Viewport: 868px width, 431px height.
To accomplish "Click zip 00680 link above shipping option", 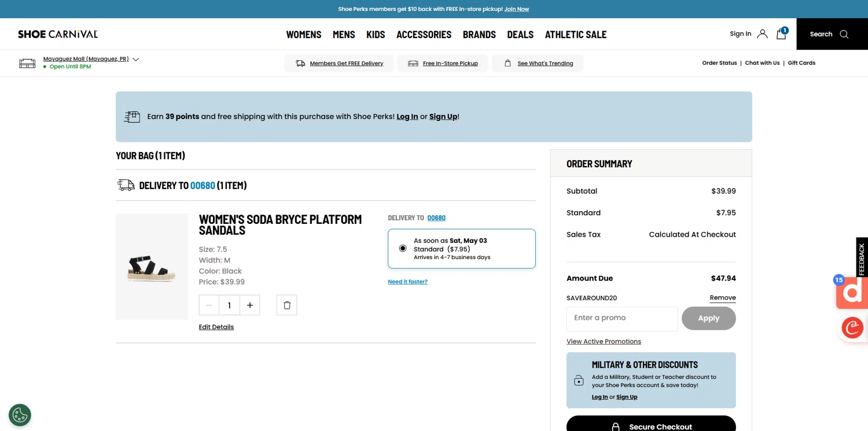I will (x=436, y=218).
